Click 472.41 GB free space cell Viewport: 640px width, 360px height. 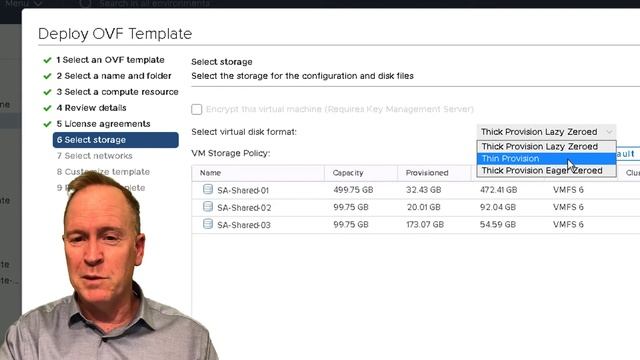coord(498,190)
